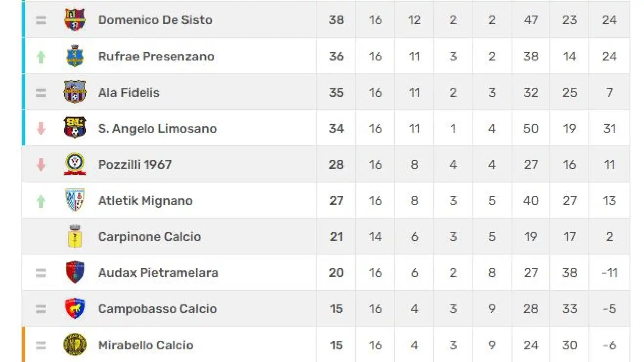The width and height of the screenshot is (644, 362).
Task: Select the Campobasso Calcio team name
Action: (157, 309)
